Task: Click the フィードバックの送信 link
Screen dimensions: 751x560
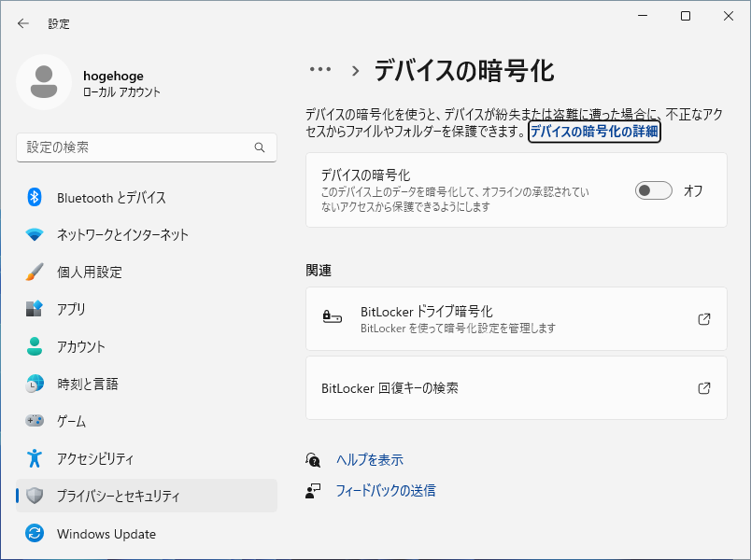Action: [x=385, y=490]
